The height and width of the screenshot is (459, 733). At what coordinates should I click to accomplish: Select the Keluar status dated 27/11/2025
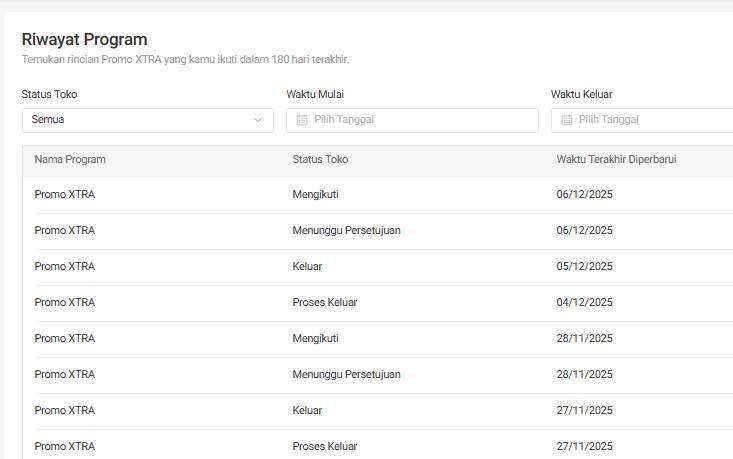[307, 410]
